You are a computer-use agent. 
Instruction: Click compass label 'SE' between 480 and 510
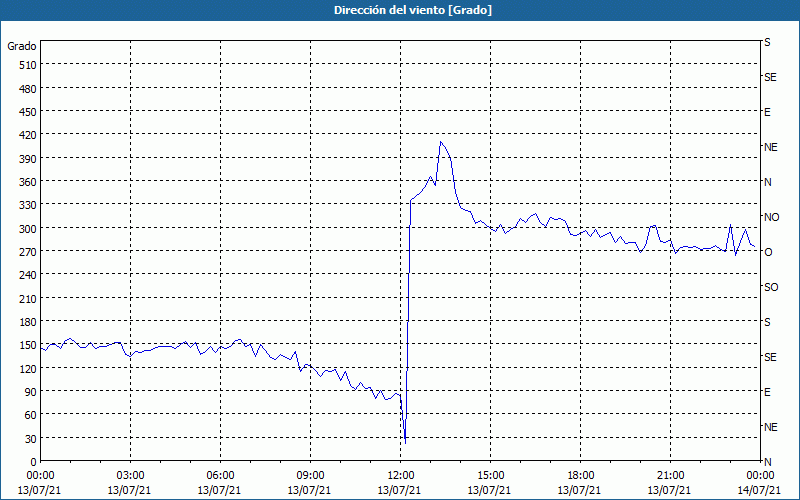[x=770, y=78]
